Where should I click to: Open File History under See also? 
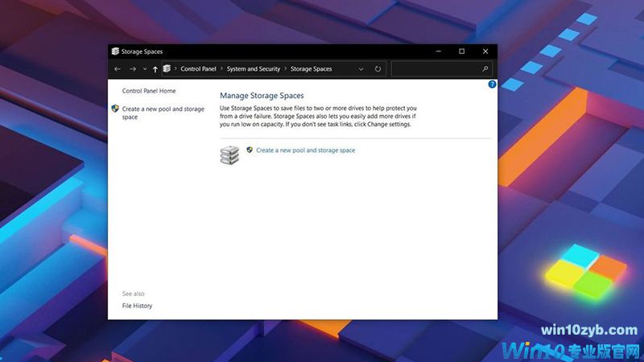(x=137, y=306)
